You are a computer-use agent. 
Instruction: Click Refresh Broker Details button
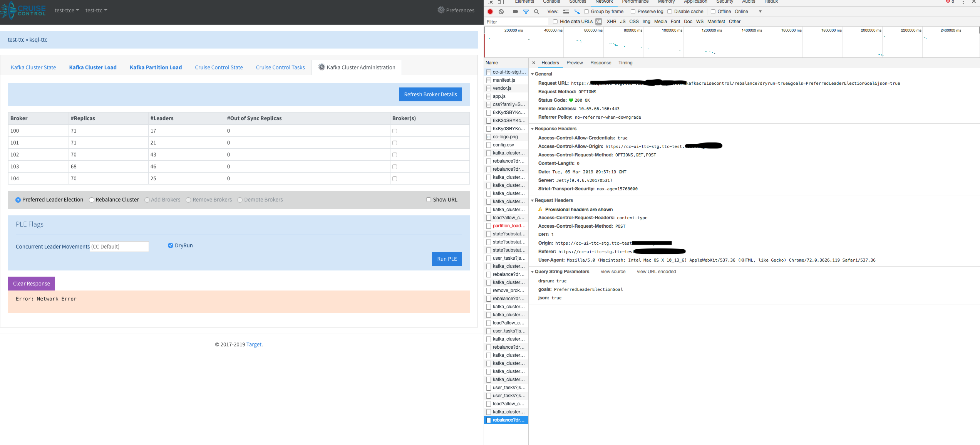click(x=430, y=94)
